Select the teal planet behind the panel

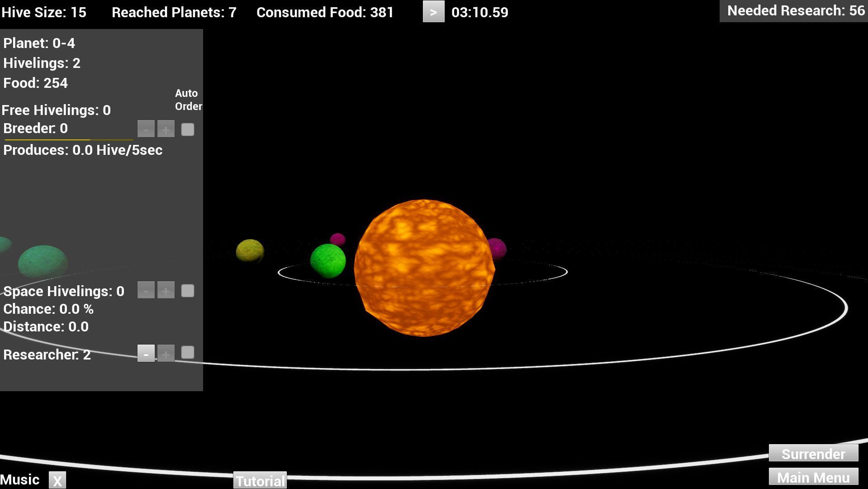(43, 261)
